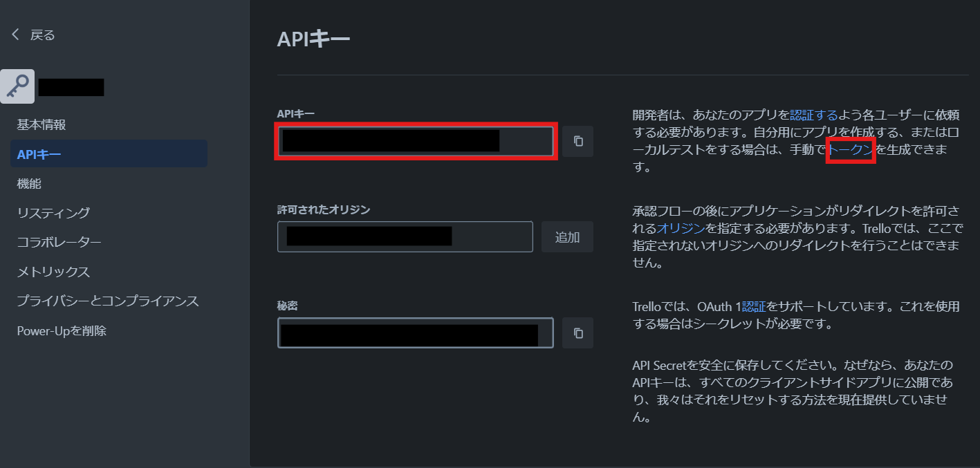Image resolution: width=980 pixels, height=468 pixels.
Task: Select the APIキー sidebar item
Action: tap(39, 154)
